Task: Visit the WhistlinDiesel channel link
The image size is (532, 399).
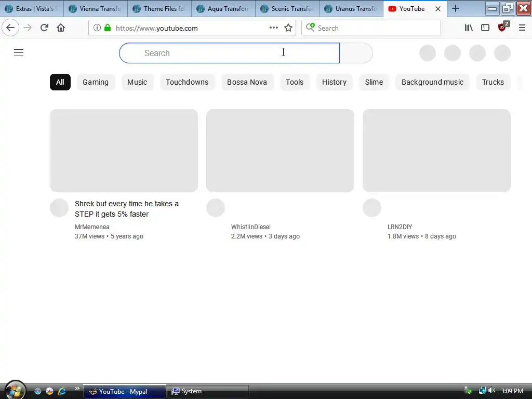Action: [251, 227]
